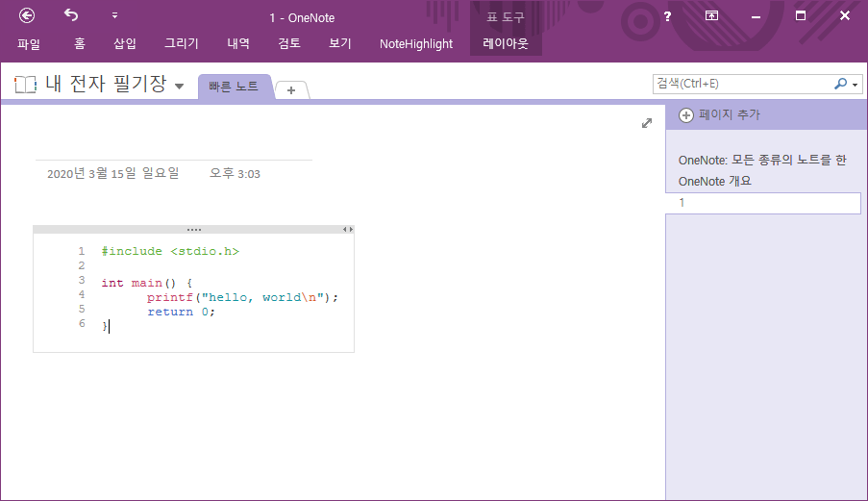Click the note container move handle dots

194,229
